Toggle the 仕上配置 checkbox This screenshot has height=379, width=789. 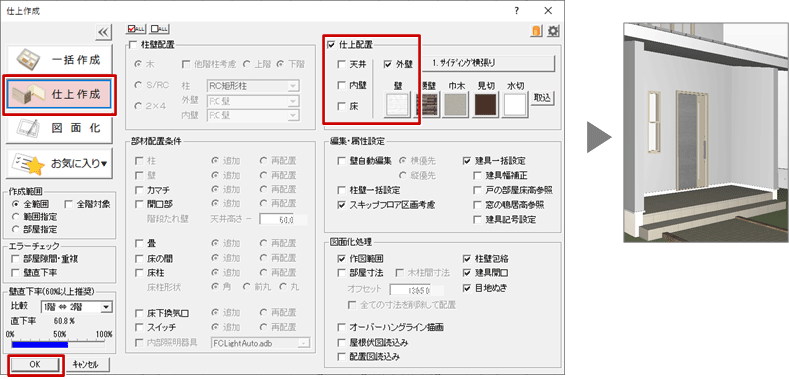tap(331, 45)
